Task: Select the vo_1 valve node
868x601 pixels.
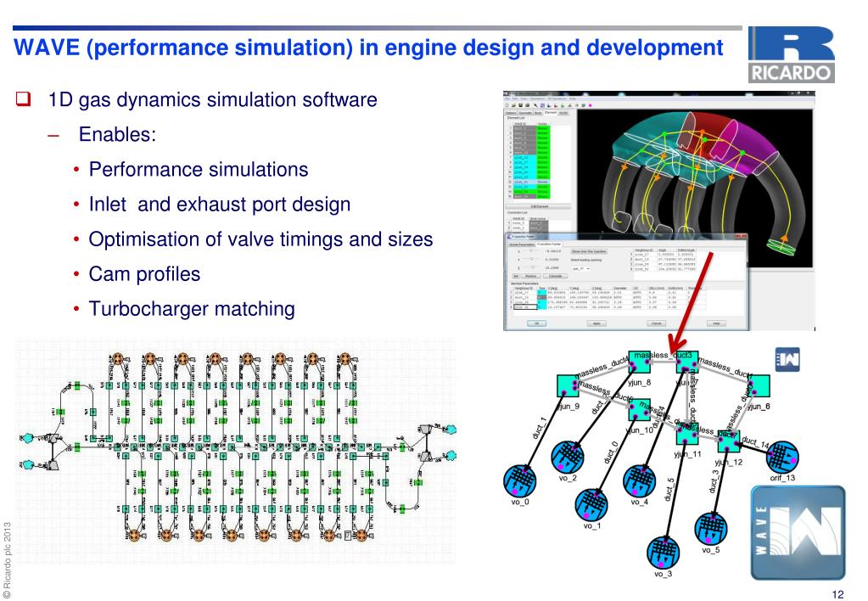Action: 591,504
